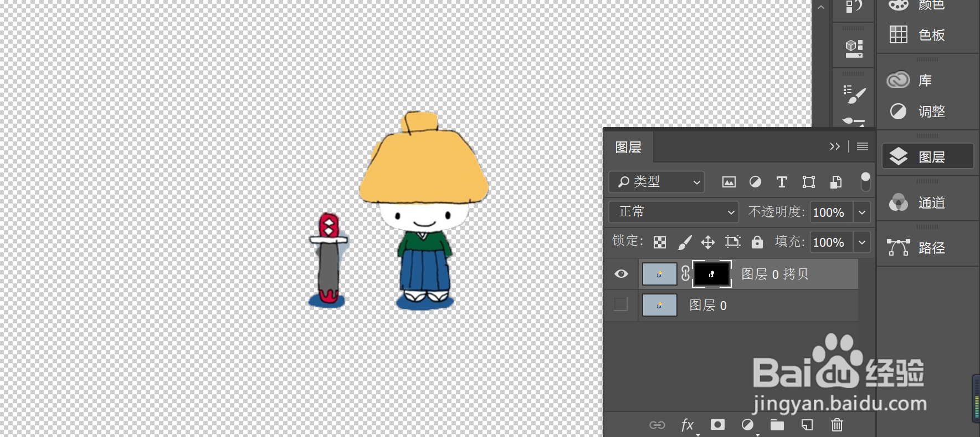This screenshot has width=980, height=437.
Task: Click the 不透明度 label
Action: coord(776,212)
